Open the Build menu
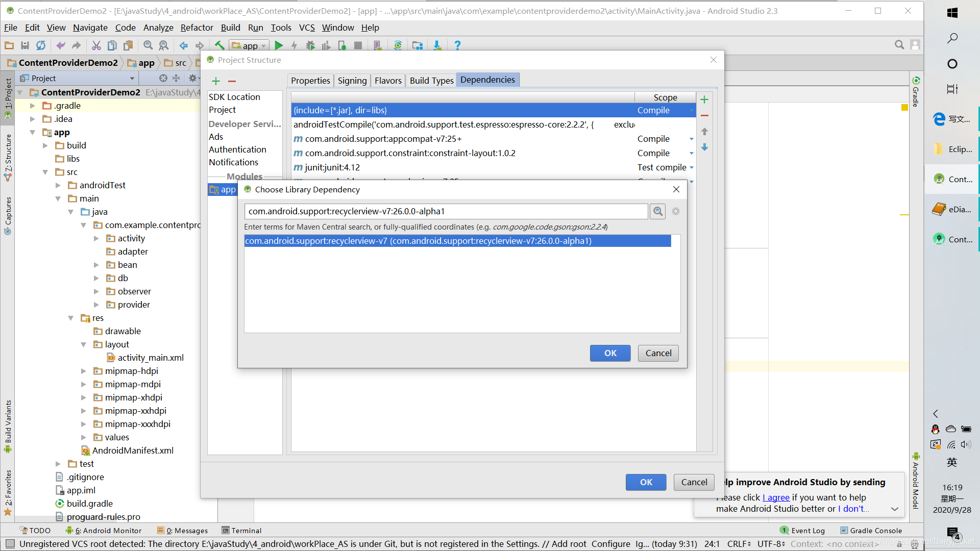 pos(230,28)
